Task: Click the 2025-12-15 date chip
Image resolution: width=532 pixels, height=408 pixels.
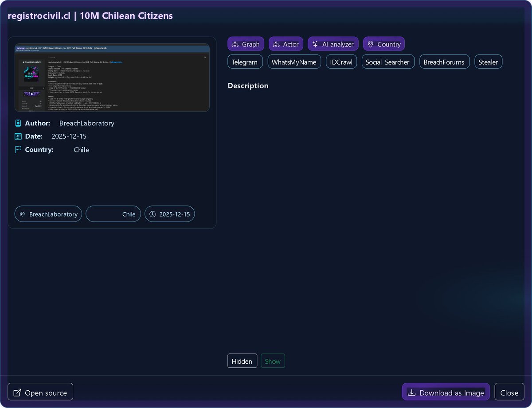Action: 170,214
